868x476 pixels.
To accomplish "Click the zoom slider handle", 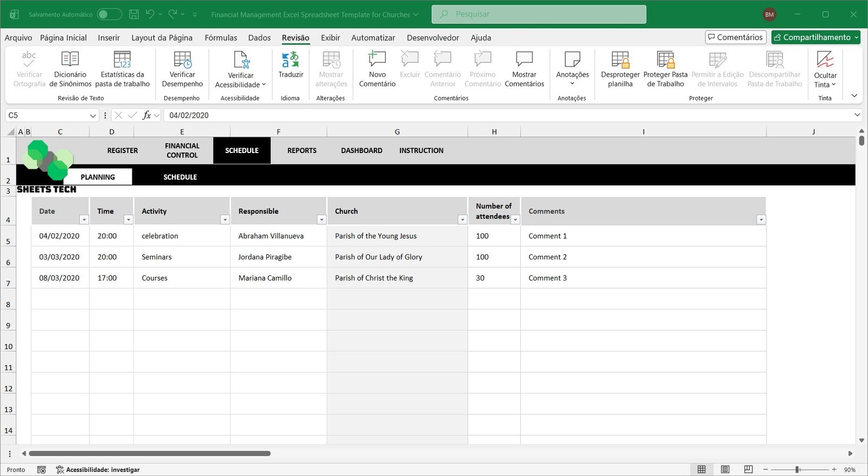I will pyautogui.click(x=797, y=469).
